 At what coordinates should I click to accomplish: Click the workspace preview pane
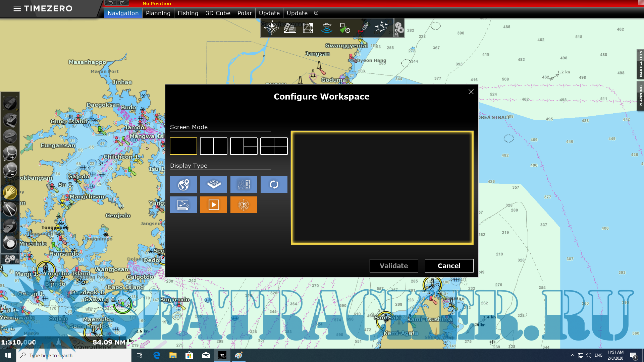[x=382, y=188]
